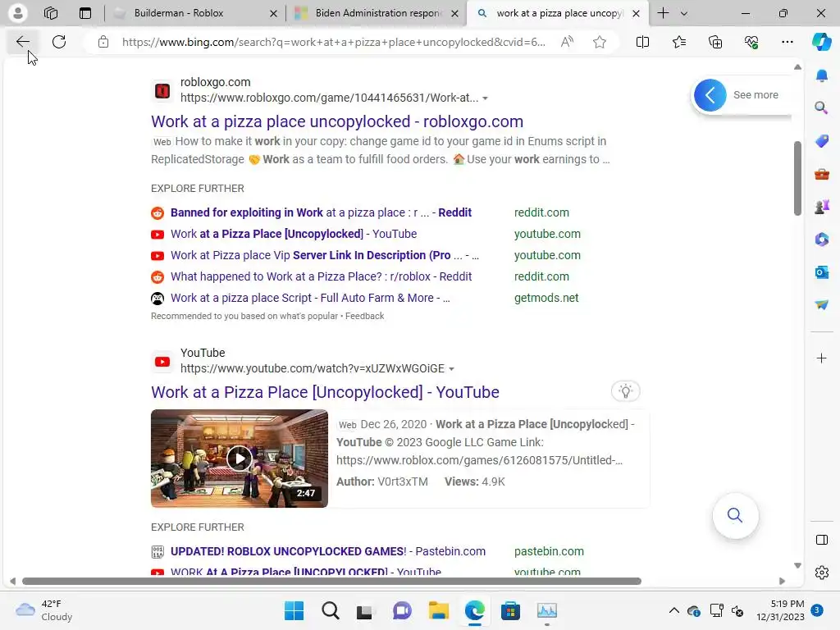
Task: Open UPDATED! ROBLOX UNCOPYLOCKED GAMES Pastebin link
Action: 328,551
